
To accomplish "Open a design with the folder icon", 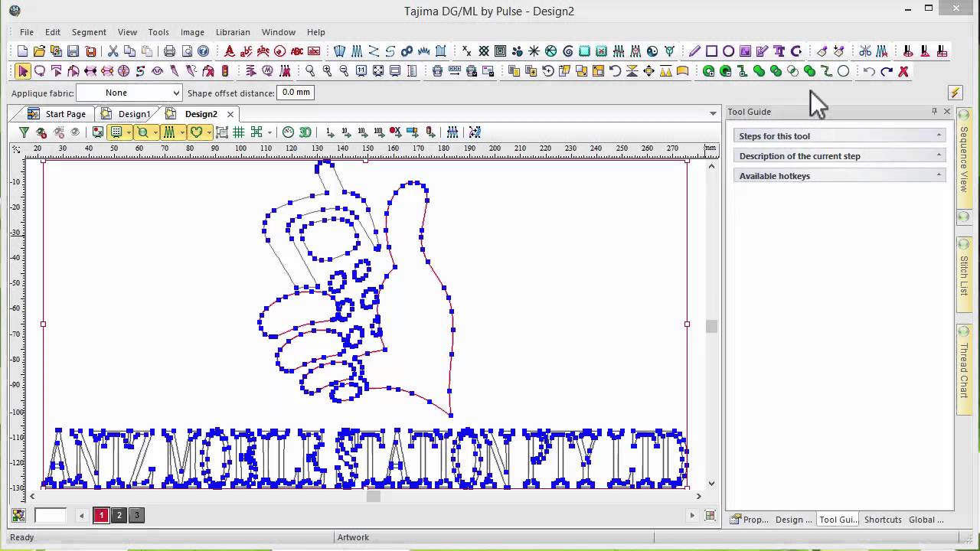I will pyautogui.click(x=40, y=51).
